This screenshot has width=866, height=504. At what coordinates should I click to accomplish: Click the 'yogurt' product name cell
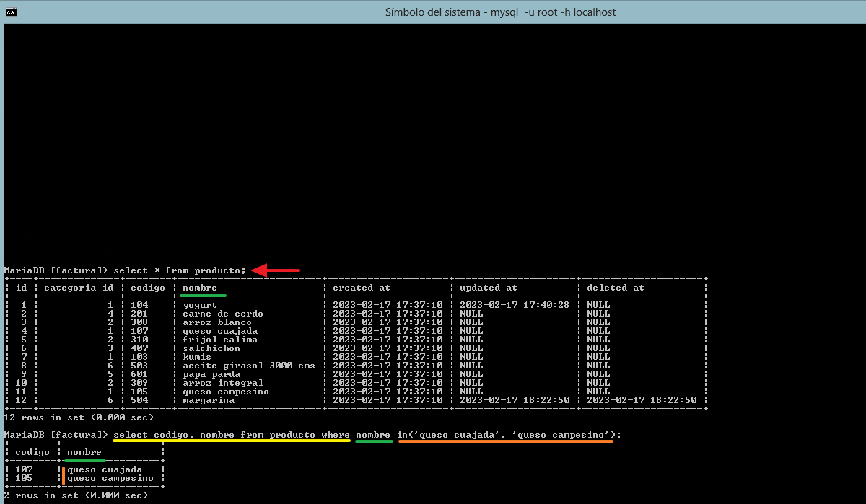click(x=200, y=305)
